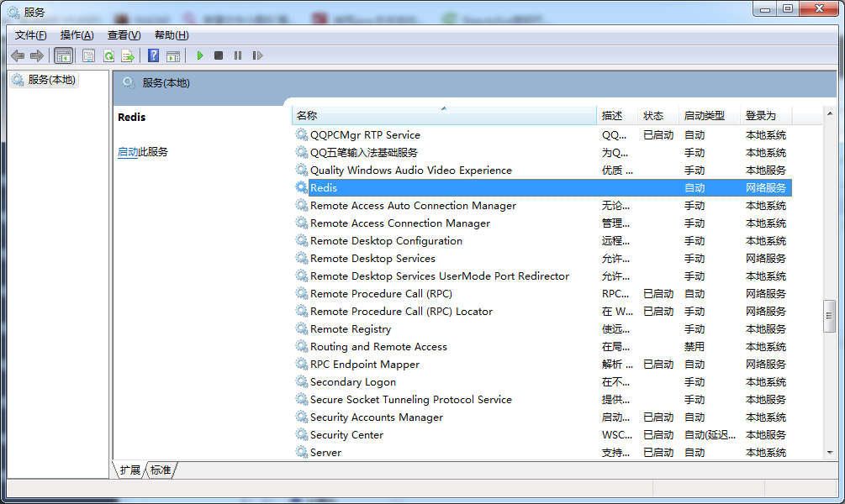Click gear icon beside Remote Registry
This screenshot has width=845, height=504.
click(x=301, y=328)
